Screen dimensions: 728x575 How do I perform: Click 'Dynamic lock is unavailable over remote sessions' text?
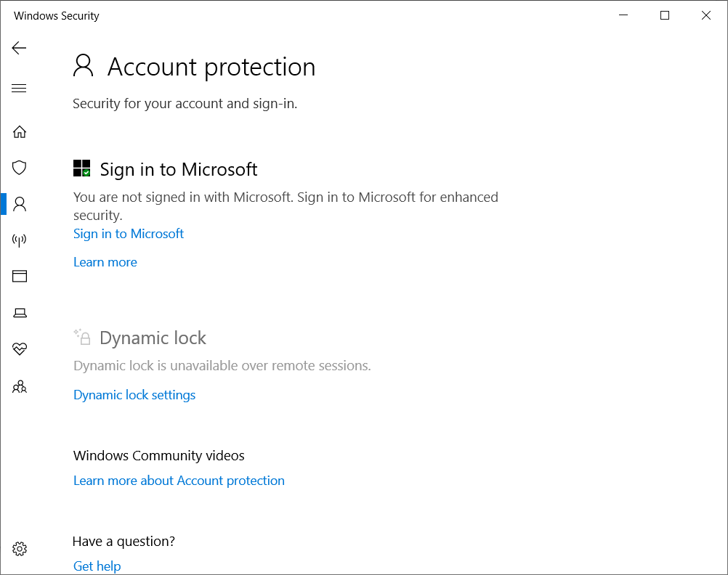(222, 366)
